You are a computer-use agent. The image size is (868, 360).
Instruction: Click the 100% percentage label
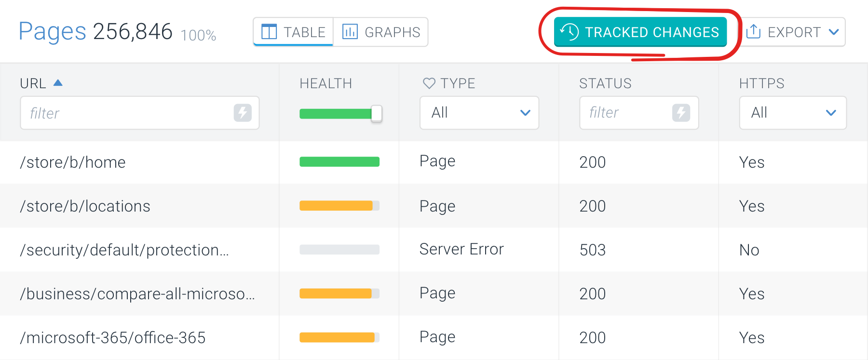pos(198,35)
